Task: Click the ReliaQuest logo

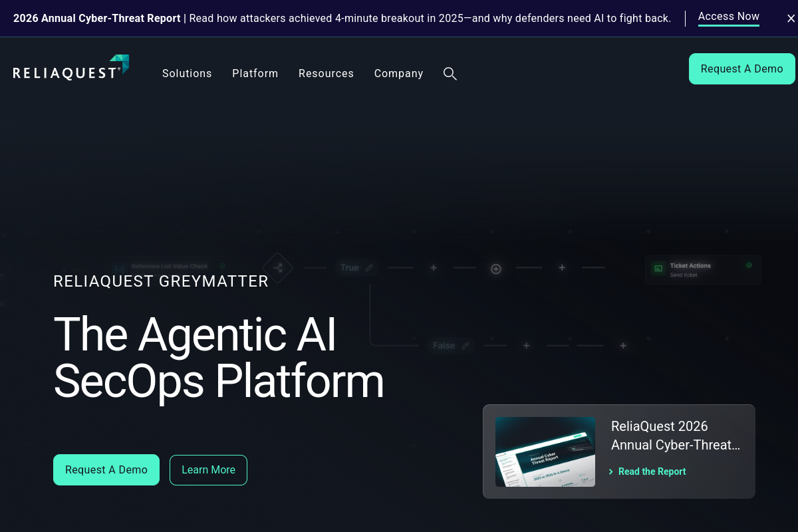Action: [x=71, y=68]
